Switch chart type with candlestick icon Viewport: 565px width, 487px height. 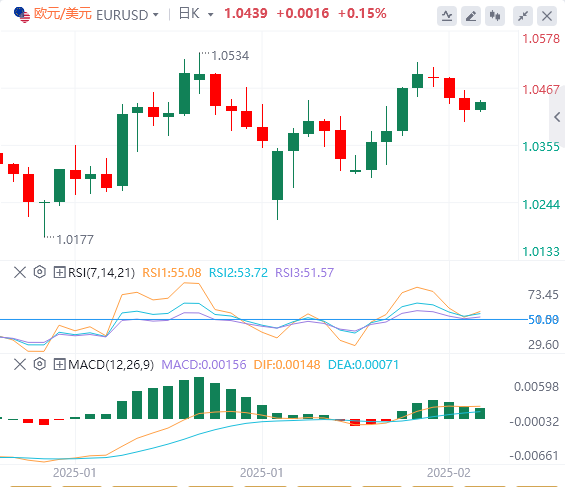click(495, 16)
